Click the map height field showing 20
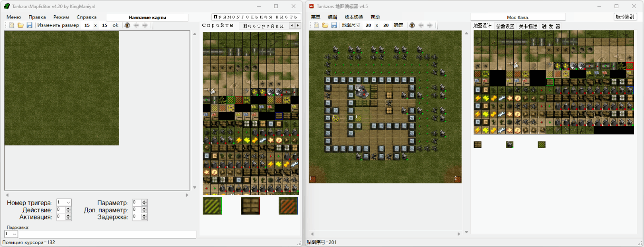 386,25
